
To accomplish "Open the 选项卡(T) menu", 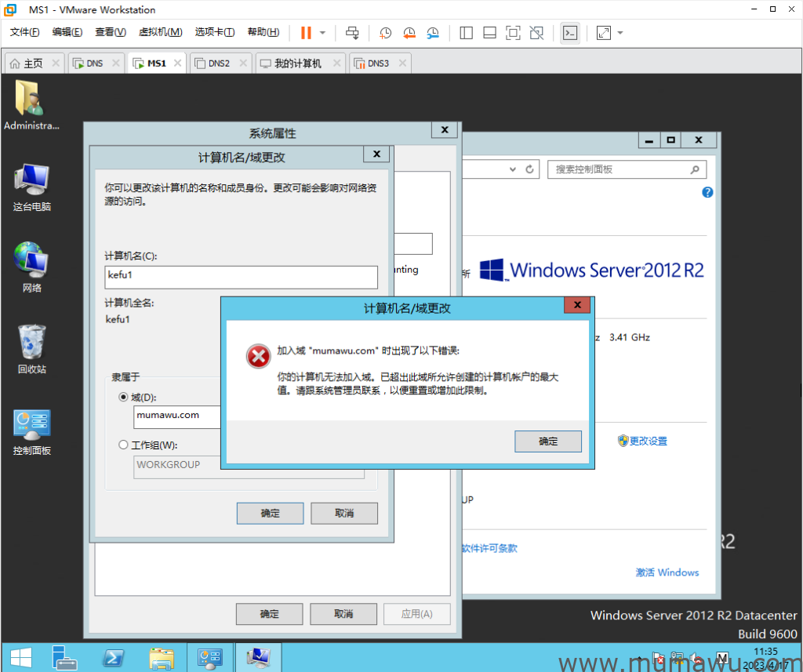I will click(x=215, y=32).
